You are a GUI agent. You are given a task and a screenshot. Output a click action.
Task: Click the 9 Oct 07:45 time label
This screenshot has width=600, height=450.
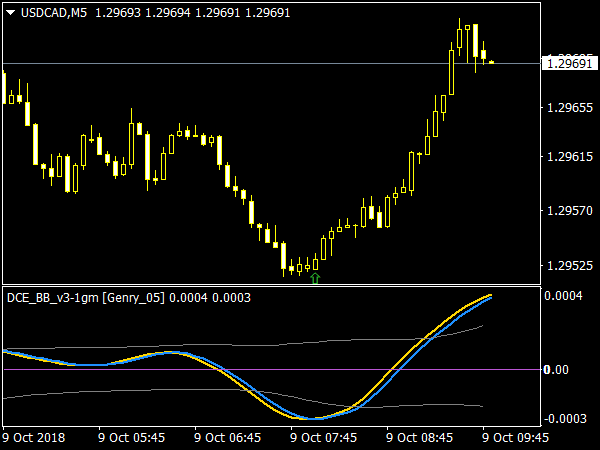pyautogui.click(x=324, y=437)
